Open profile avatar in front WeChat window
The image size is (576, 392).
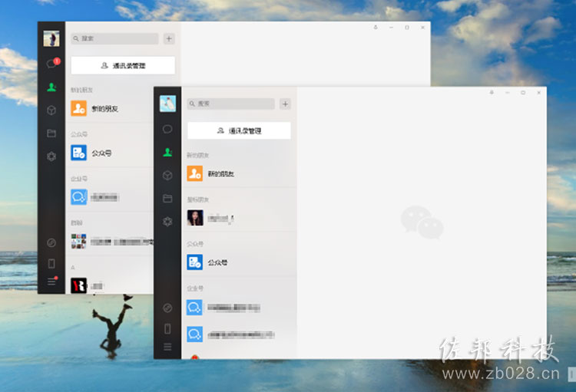(x=168, y=104)
